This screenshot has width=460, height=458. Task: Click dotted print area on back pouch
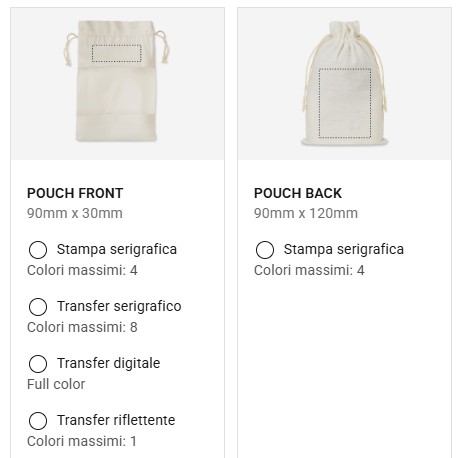click(345, 103)
